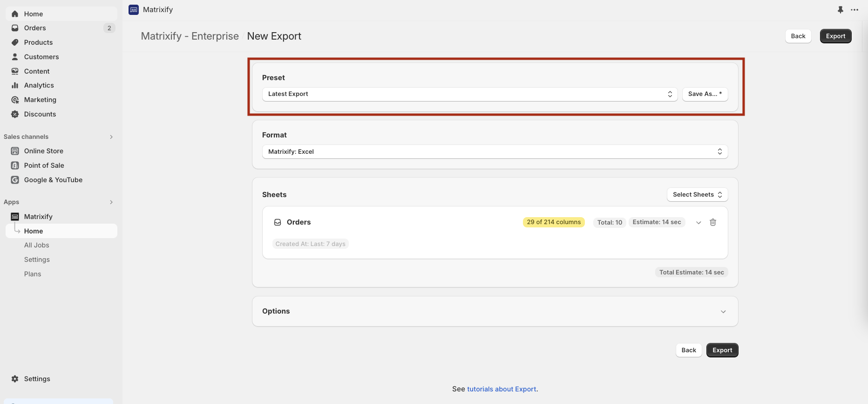Open Analytics from the sidebar
This screenshot has width=868, height=404.
39,85
